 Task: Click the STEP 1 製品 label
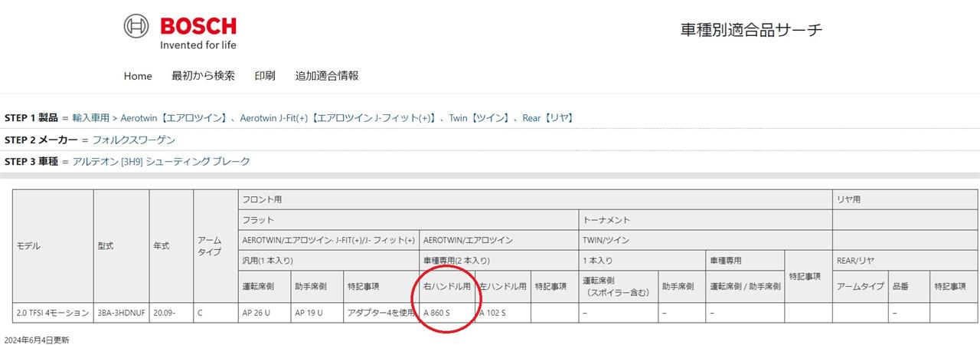click(x=31, y=118)
